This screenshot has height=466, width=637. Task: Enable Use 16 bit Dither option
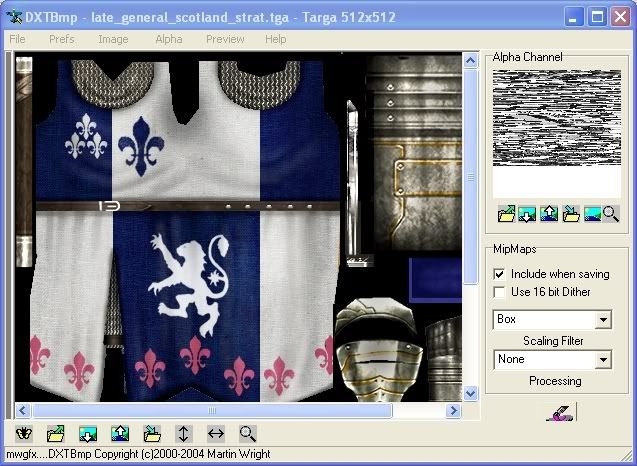[500, 292]
